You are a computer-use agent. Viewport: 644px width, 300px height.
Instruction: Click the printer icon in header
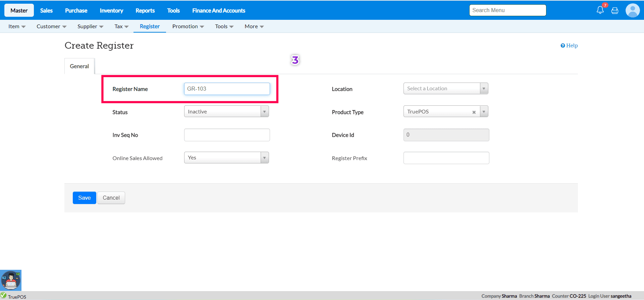(615, 11)
